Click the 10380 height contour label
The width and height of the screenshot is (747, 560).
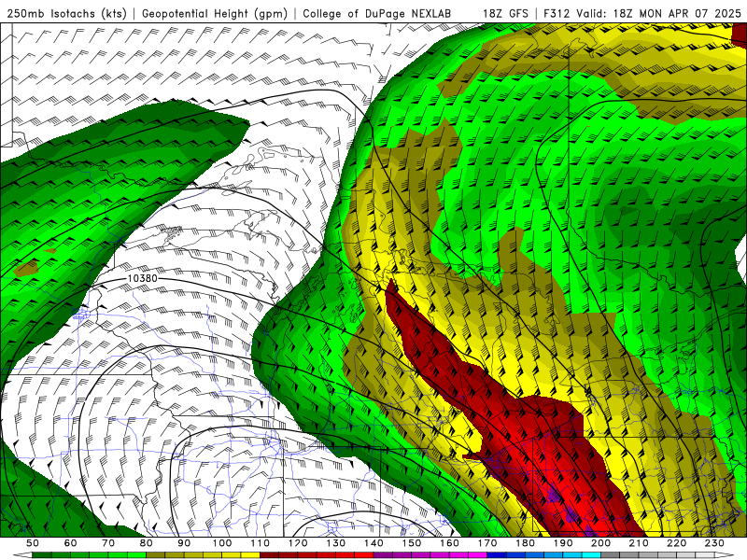click(x=143, y=278)
